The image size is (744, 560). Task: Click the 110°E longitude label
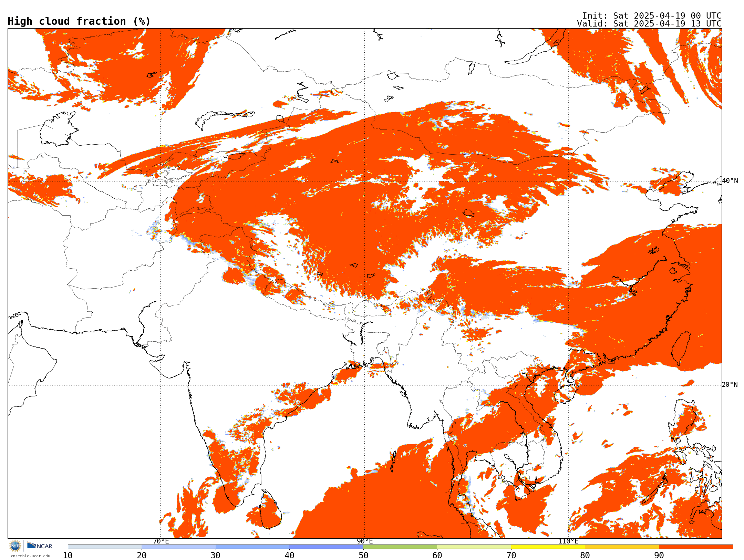coord(568,541)
